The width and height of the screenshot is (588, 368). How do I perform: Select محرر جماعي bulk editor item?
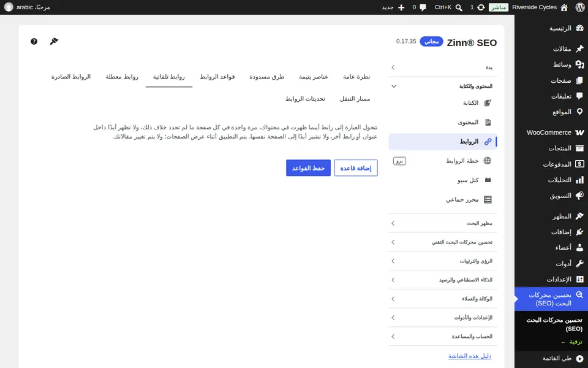pos(443,199)
